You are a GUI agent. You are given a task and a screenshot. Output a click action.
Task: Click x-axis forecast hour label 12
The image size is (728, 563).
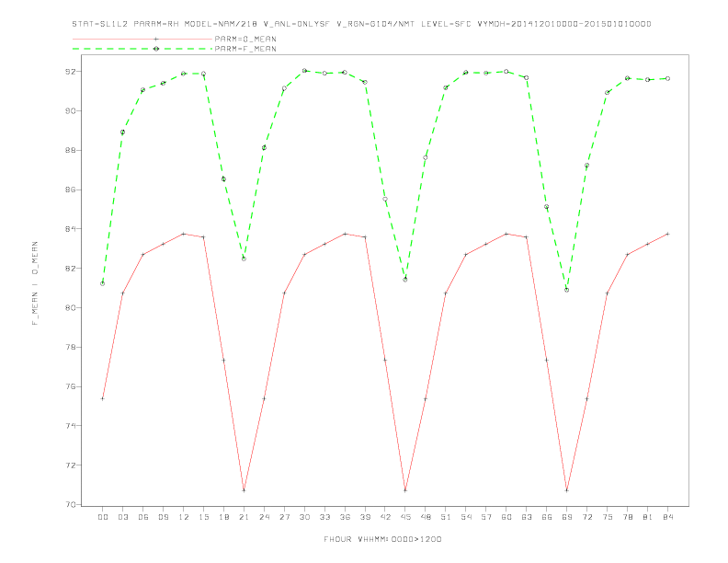pos(184,517)
